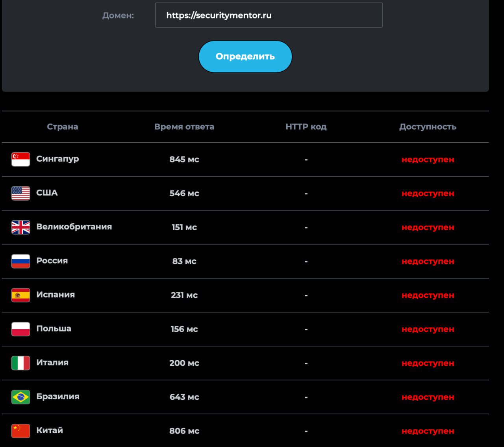504x447 pixels.
Task: Click недоступен status in Италия row
Action: coord(428,363)
